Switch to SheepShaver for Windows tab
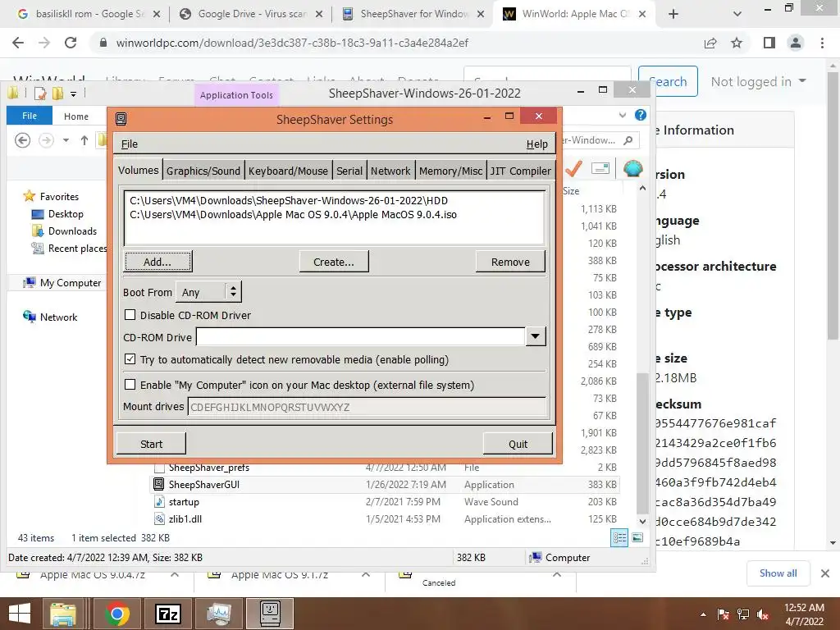 click(x=413, y=14)
